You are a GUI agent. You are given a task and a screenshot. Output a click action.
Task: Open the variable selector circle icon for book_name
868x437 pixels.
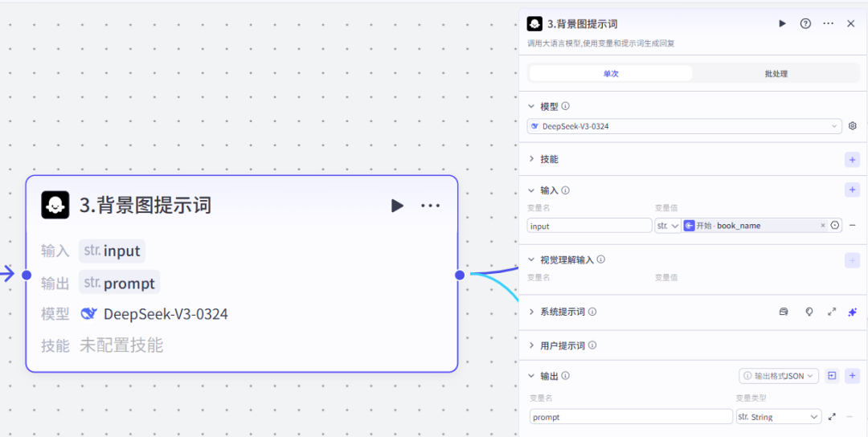tap(835, 226)
